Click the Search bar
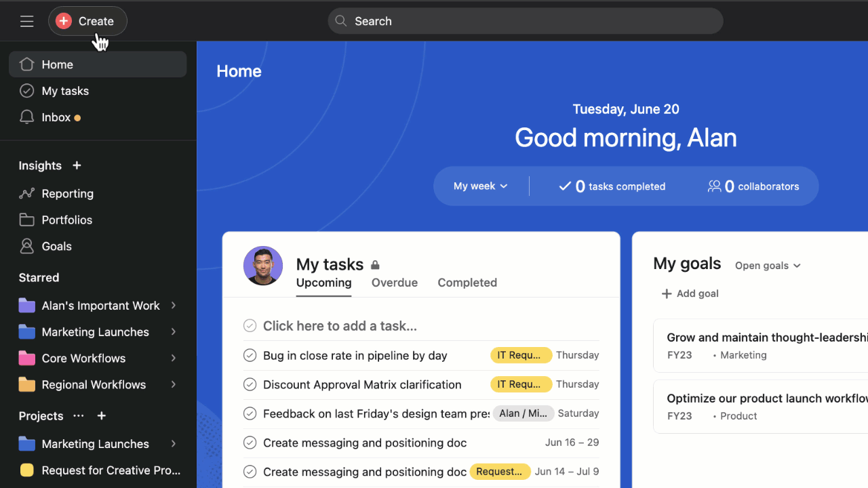This screenshot has width=868, height=488. click(526, 21)
